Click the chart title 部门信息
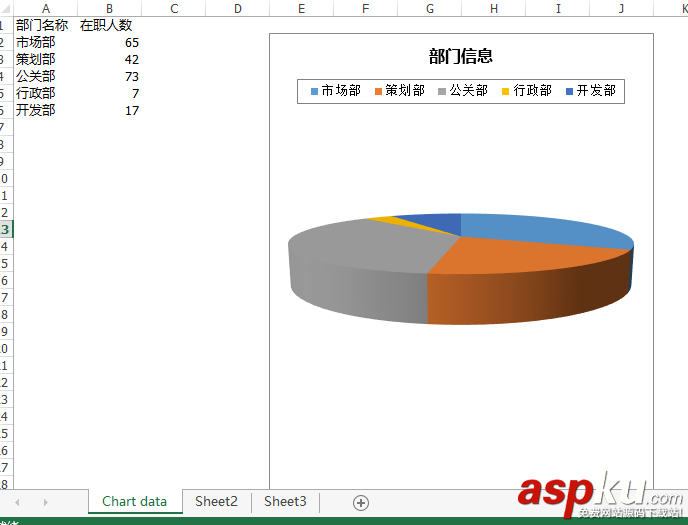The image size is (688, 525). (x=461, y=56)
